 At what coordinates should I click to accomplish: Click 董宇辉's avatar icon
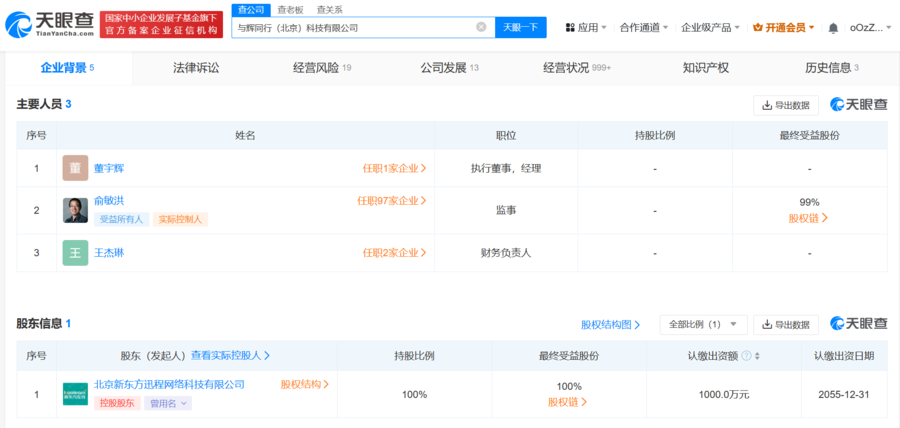75,168
